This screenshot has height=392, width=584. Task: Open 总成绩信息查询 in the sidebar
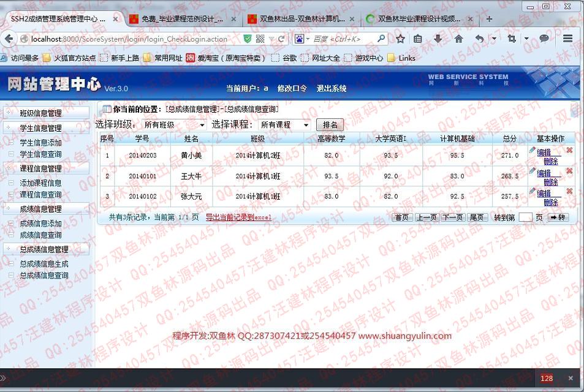pyautogui.click(x=44, y=276)
